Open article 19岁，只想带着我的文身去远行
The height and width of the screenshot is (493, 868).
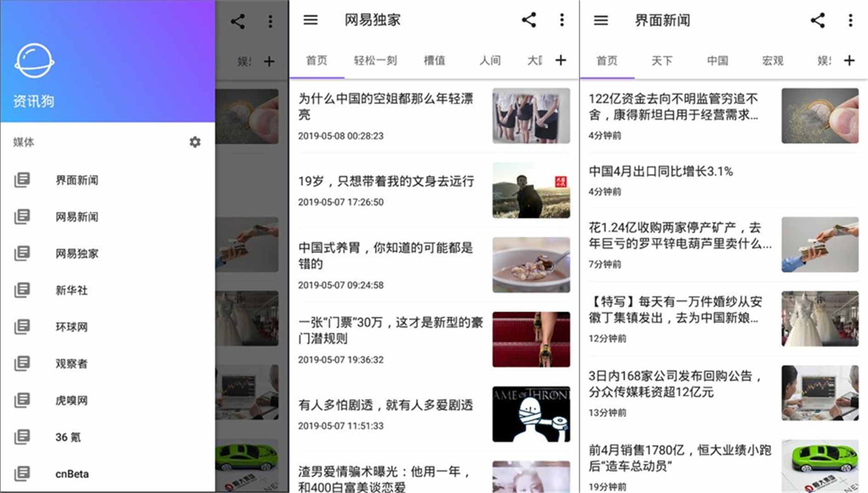point(386,181)
